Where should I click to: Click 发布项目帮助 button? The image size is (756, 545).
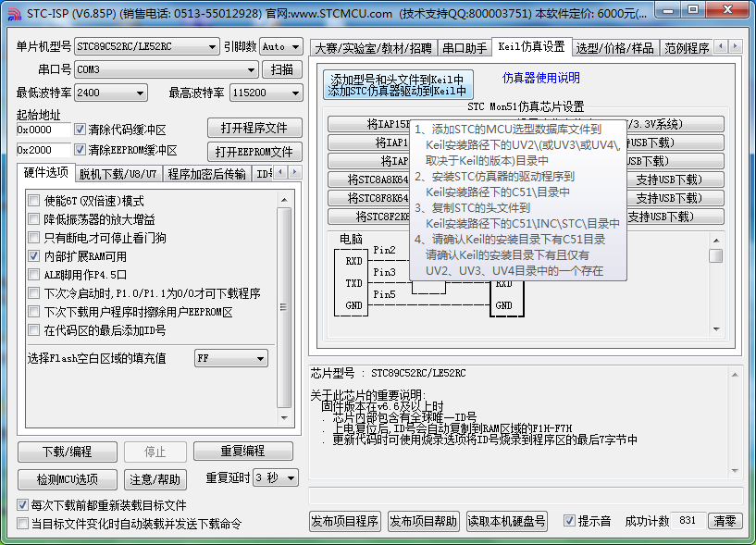coord(423,521)
